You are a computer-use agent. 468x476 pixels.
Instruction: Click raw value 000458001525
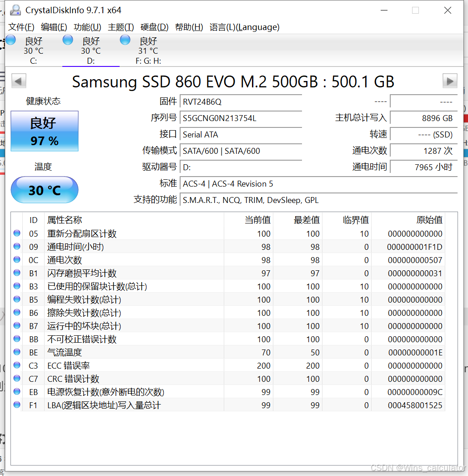coord(415,405)
